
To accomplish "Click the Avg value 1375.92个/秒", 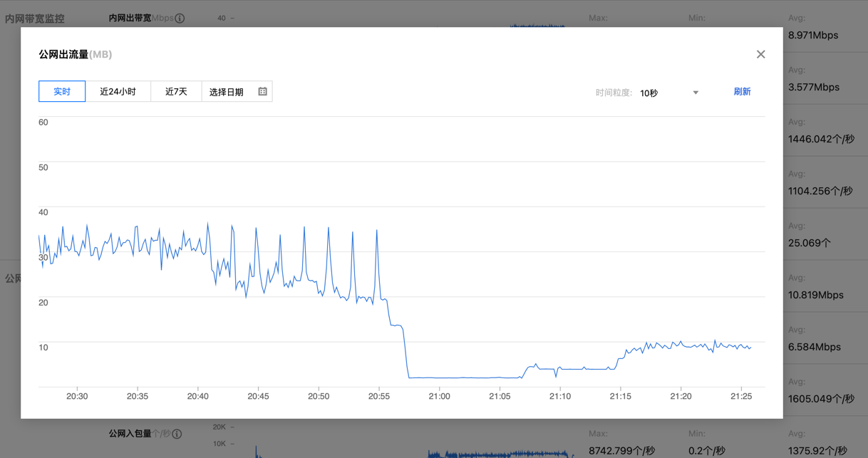I will (x=818, y=450).
